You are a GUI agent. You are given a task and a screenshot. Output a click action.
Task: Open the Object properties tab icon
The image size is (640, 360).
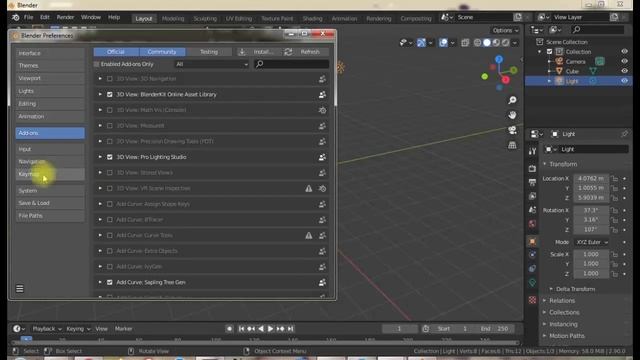coord(532,241)
